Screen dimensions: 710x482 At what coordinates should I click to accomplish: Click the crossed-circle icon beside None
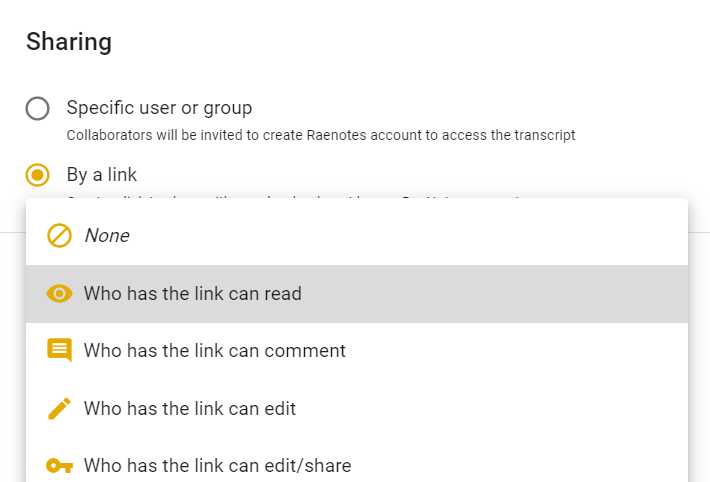(x=59, y=236)
